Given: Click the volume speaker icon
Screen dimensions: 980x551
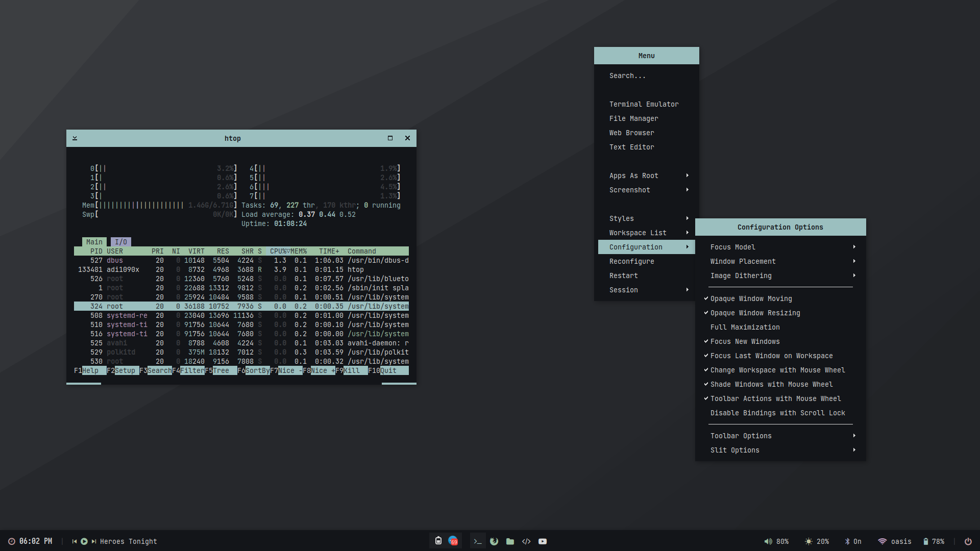Looking at the screenshot, I should pyautogui.click(x=768, y=541).
